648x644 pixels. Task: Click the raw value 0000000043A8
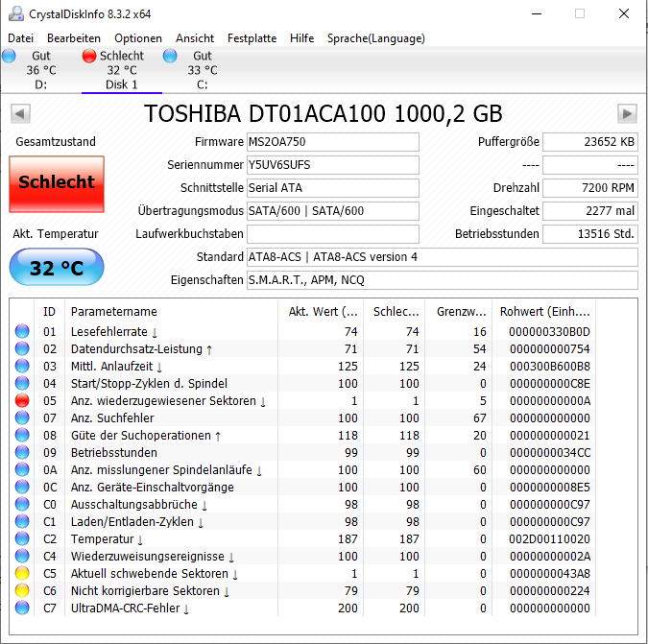(550, 573)
